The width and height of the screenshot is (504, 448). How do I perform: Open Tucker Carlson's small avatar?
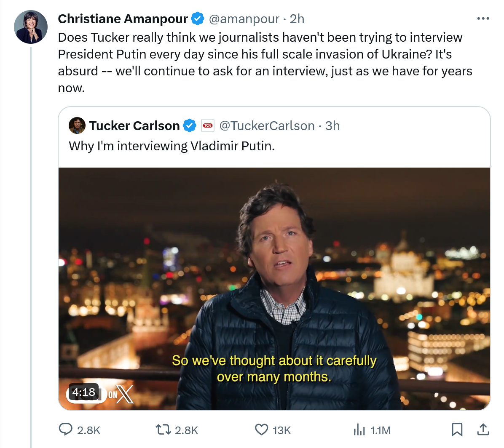[x=77, y=125]
